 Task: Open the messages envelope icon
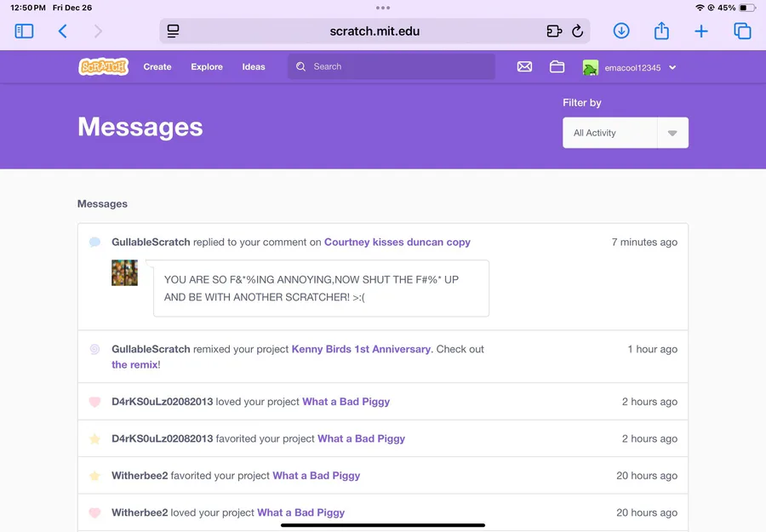[524, 66]
